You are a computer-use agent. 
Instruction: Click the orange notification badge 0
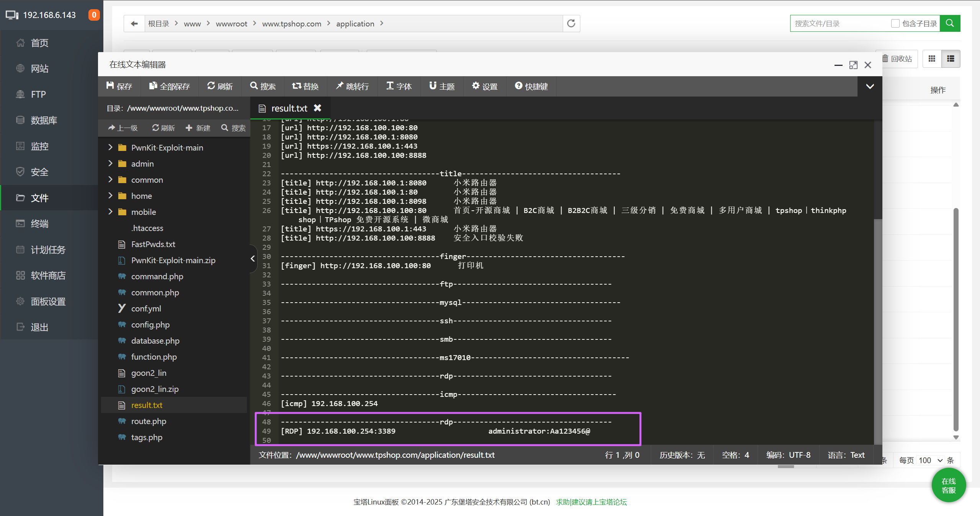[x=94, y=15]
